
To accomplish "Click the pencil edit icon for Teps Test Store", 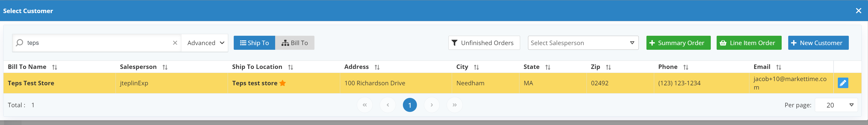I will pos(843,83).
